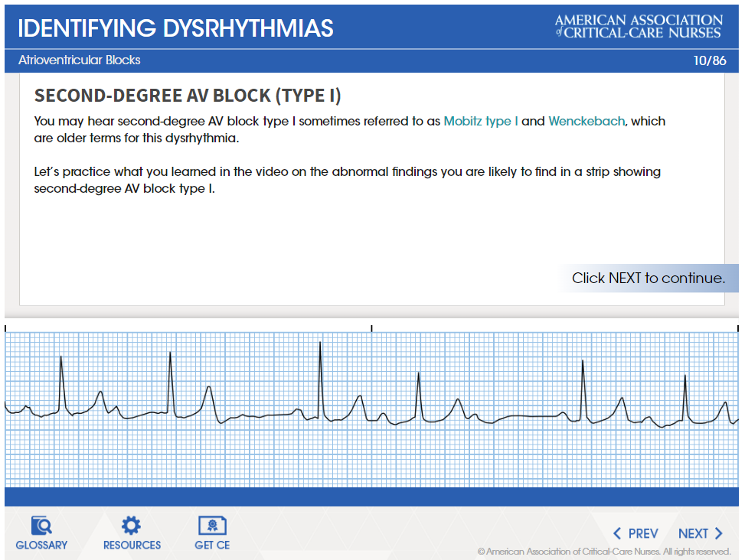Click the American Association of Critical-Care Nurses logo

click(638, 26)
